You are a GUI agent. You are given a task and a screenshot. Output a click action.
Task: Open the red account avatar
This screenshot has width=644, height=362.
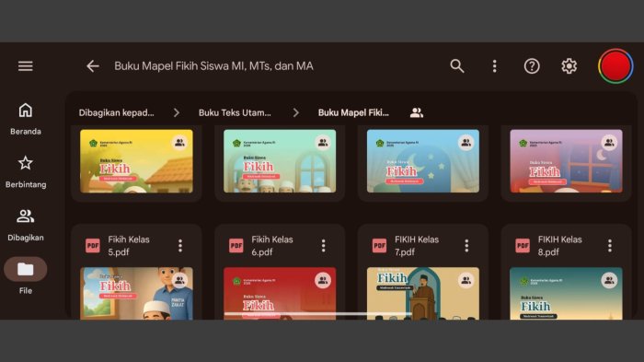pos(615,66)
